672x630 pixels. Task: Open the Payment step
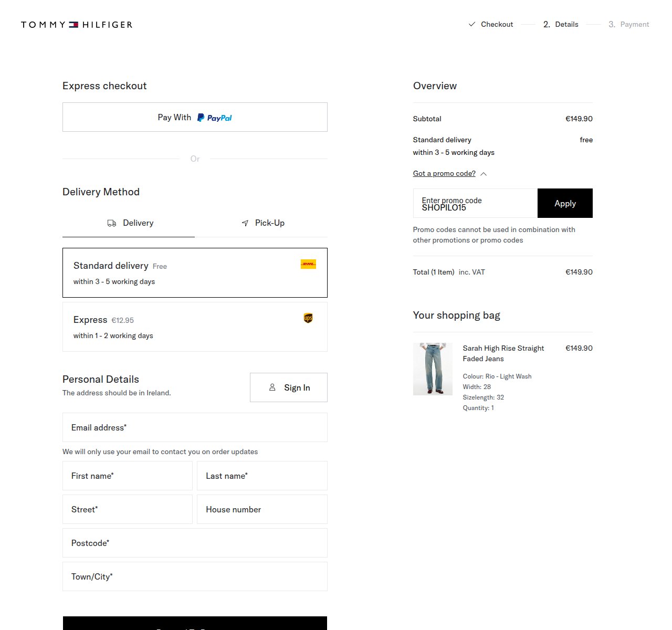629,24
